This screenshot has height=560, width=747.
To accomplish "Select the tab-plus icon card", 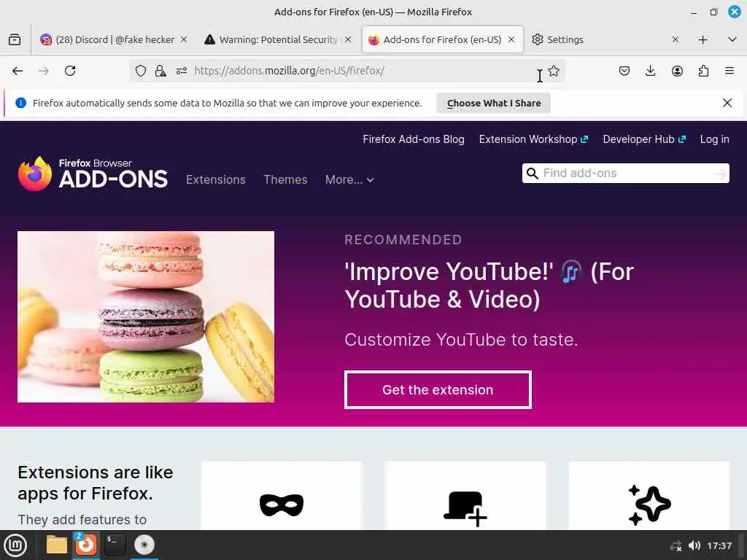I will (x=465, y=496).
